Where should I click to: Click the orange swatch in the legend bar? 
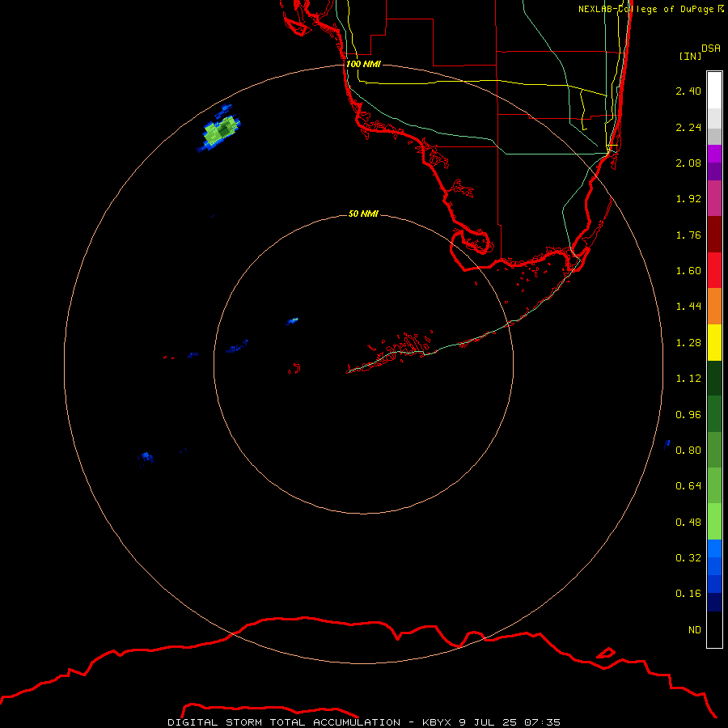[x=714, y=306]
